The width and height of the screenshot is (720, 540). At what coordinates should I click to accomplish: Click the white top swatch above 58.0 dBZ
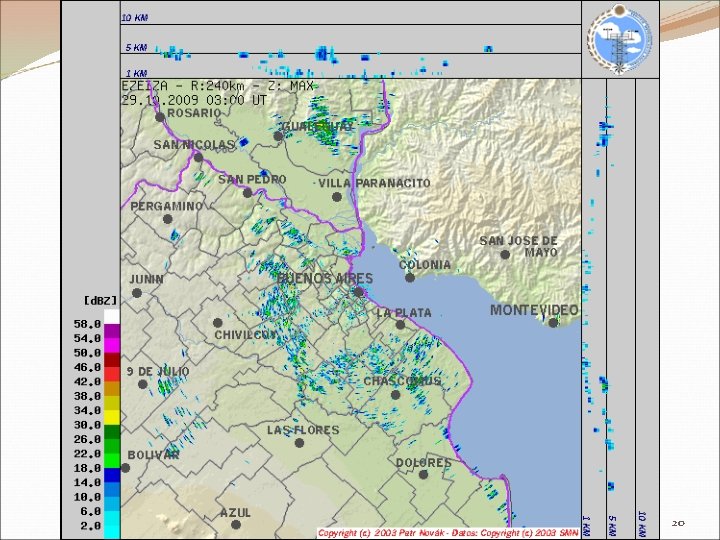(x=112, y=317)
